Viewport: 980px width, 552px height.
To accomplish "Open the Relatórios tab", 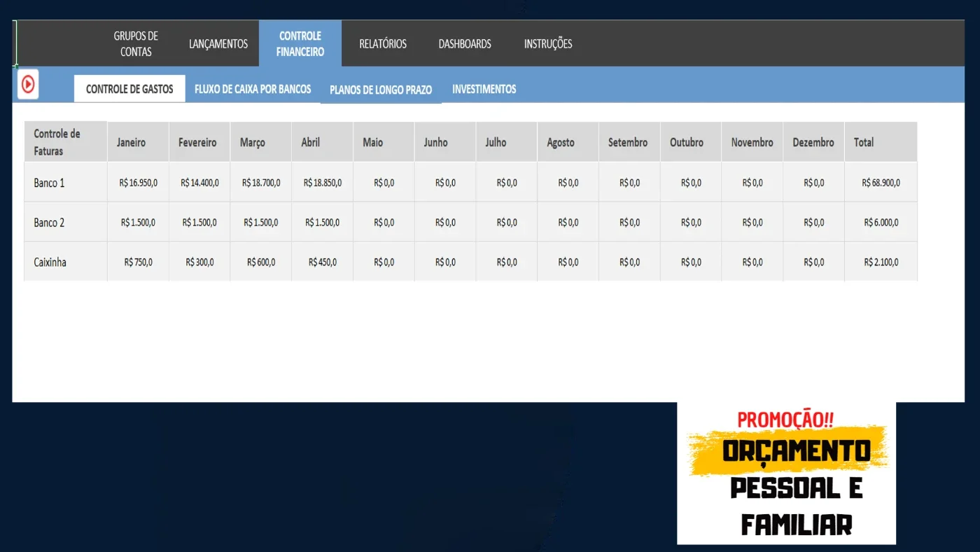I will pyautogui.click(x=383, y=43).
